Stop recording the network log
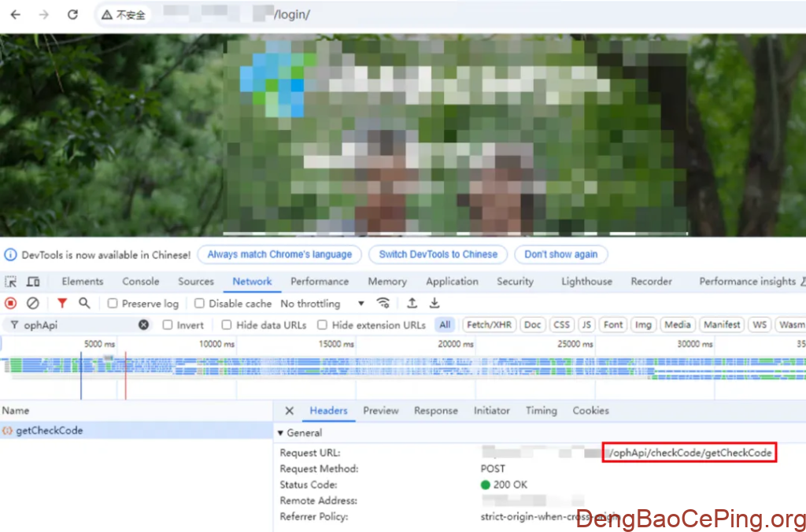Screen dimensions: 806x532 click(x=11, y=303)
